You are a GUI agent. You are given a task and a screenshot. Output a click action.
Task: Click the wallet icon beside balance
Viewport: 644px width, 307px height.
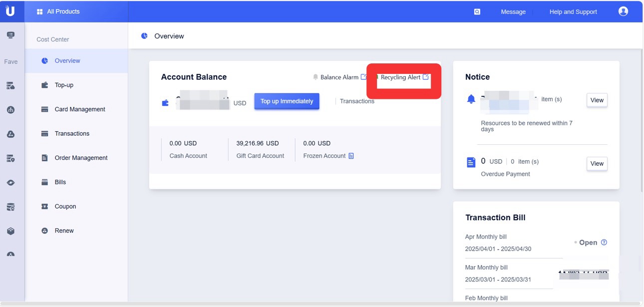(165, 103)
